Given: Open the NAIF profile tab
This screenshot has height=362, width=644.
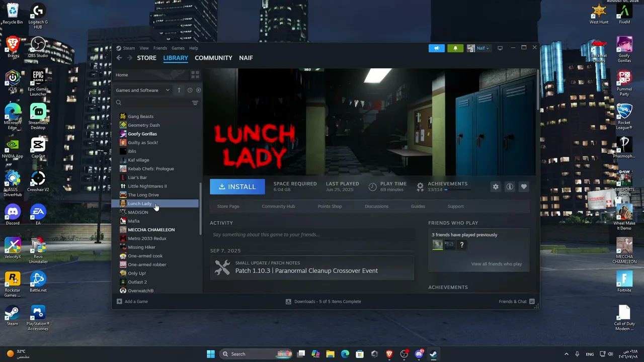Looking at the screenshot, I should (246, 58).
